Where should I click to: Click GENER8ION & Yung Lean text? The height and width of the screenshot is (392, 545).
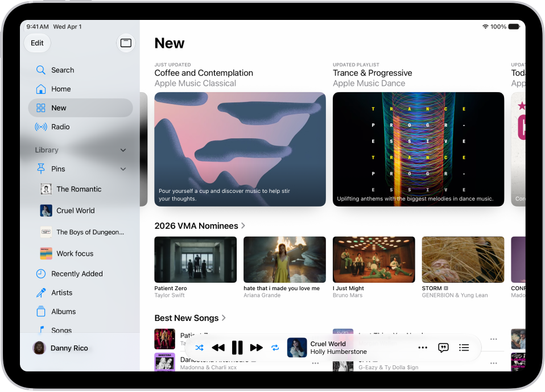[455, 295]
